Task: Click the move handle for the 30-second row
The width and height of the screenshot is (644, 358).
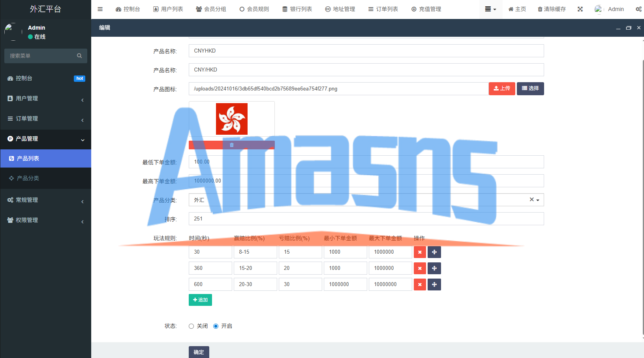Action: pyautogui.click(x=434, y=252)
